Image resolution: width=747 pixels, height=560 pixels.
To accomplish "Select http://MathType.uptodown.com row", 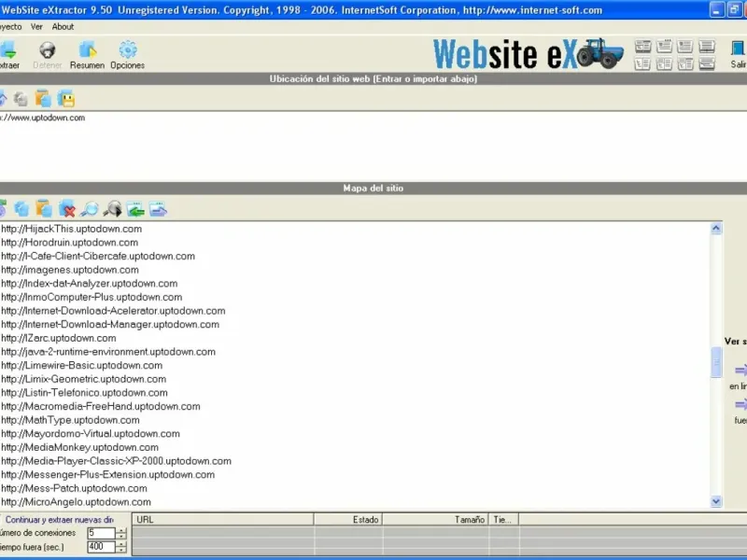I will [x=71, y=420].
